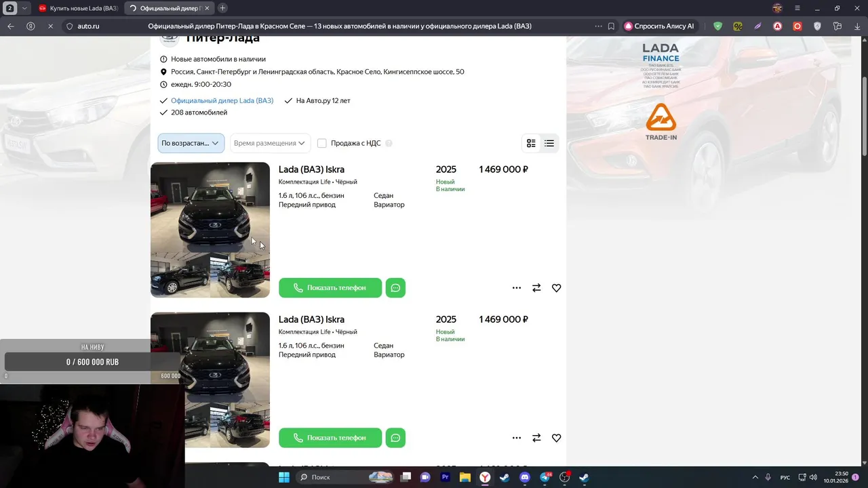Click the РУС language indicator
This screenshot has width=868, height=488.
point(785,477)
